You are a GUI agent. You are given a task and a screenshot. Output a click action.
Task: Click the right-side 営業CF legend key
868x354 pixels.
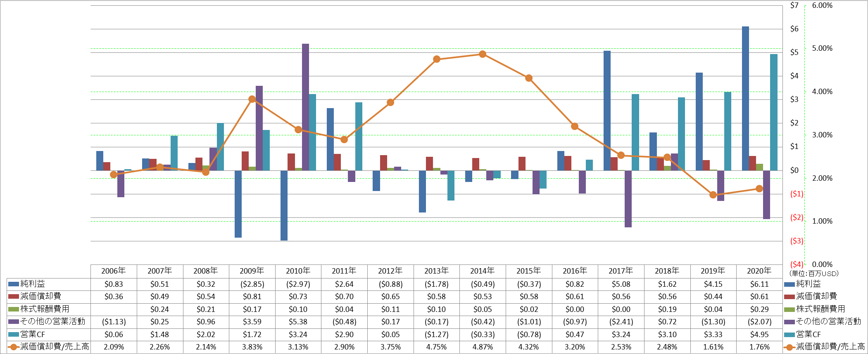[790, 334]
